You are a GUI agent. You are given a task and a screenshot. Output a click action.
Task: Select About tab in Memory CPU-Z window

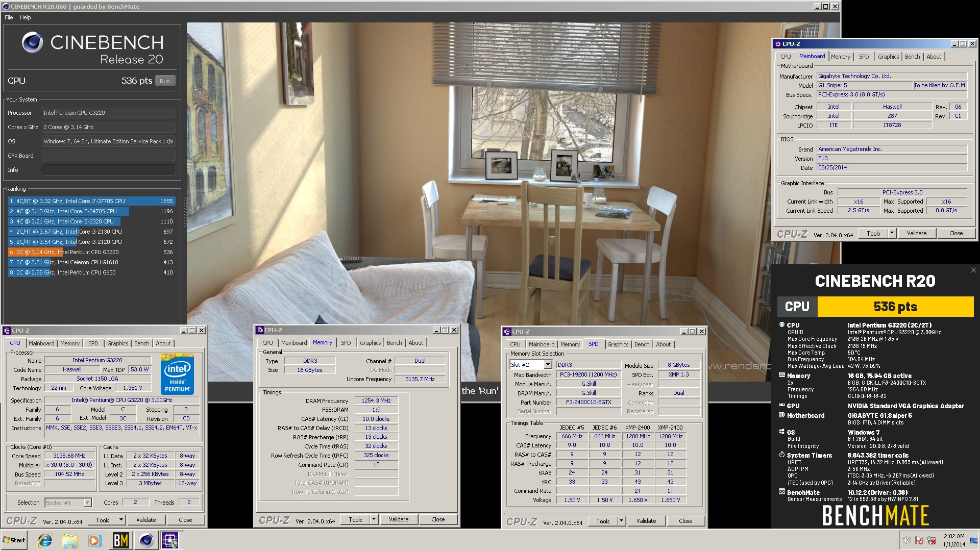coord(415,343)
